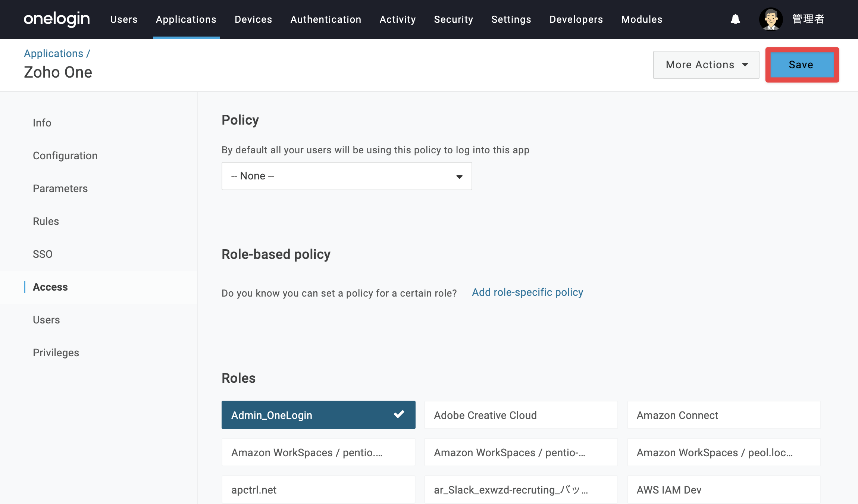This screenshot has width=858, height=504.
Task: Click the admin avatar picture
Action: (771, 19)
